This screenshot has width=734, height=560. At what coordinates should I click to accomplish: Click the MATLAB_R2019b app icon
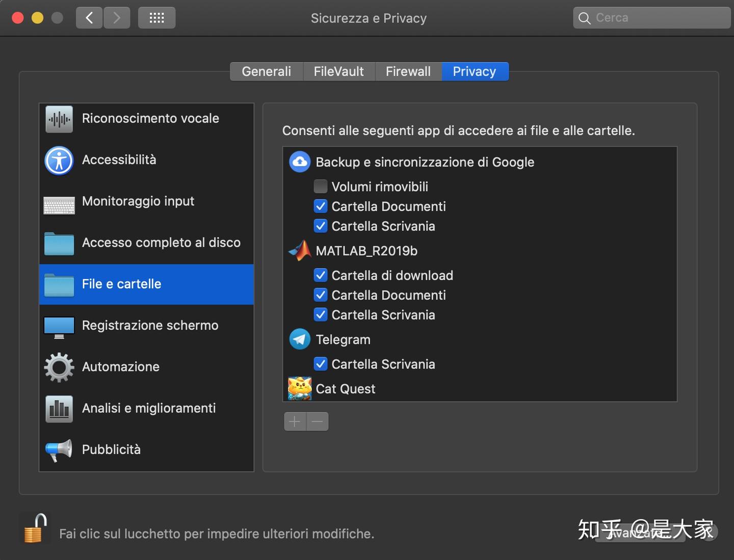(x=300, y=251)
